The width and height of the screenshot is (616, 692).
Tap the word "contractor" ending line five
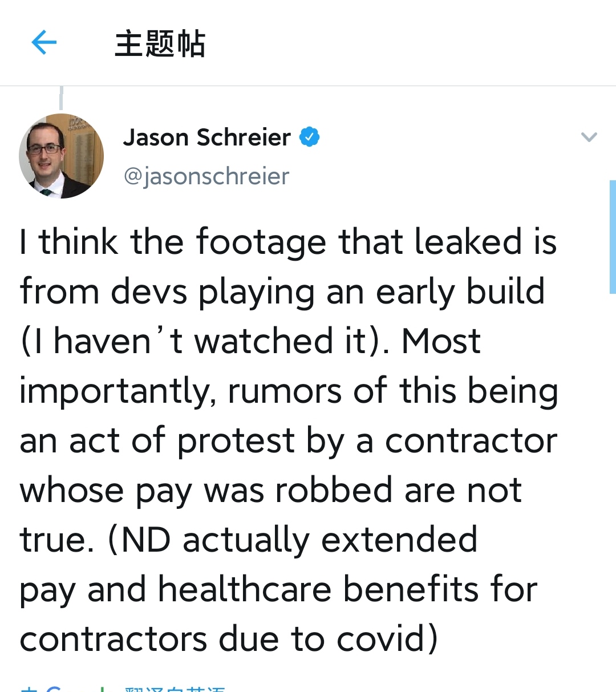point(471,441)
